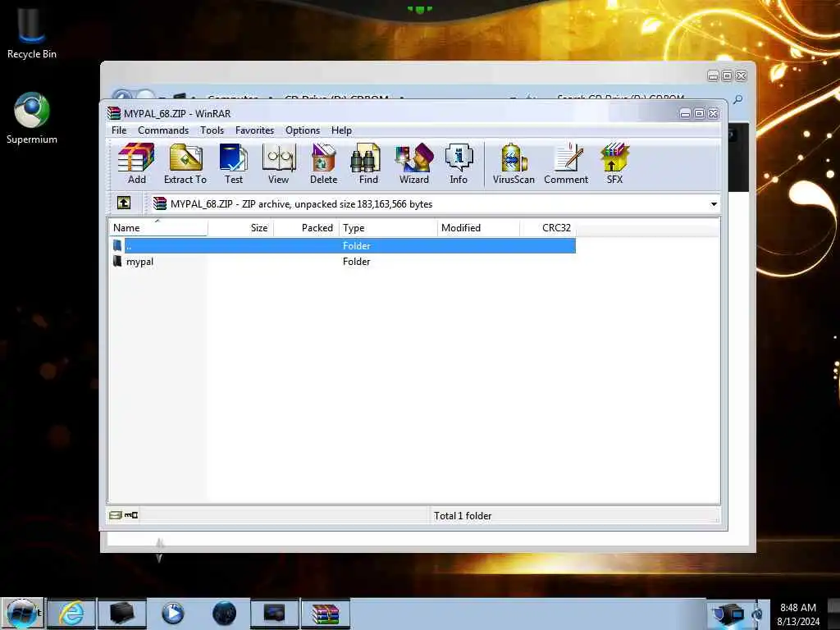Sort by the CRC32 column header

click(547, 228)
